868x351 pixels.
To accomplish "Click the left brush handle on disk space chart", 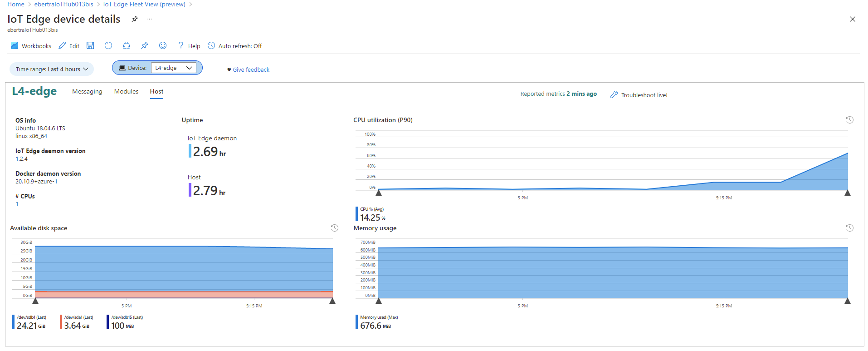I will pos(35,301).
